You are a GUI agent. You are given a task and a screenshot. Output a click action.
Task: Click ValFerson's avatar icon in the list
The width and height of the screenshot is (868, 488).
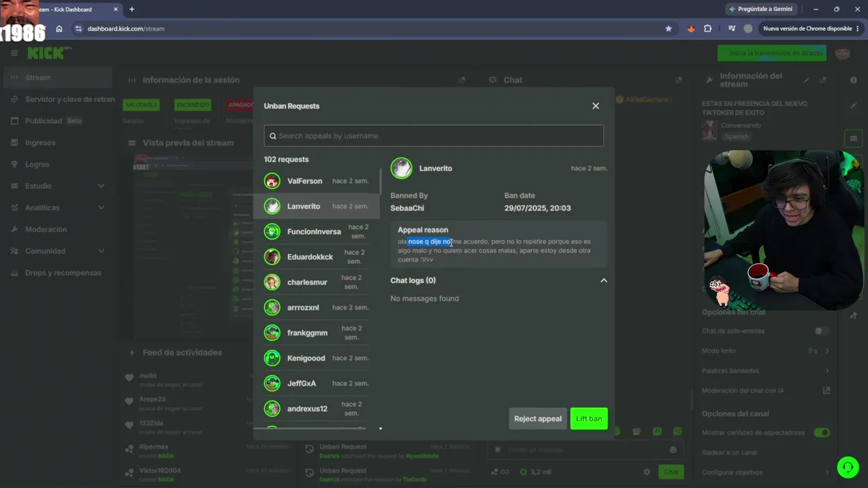tap(273, 181)
